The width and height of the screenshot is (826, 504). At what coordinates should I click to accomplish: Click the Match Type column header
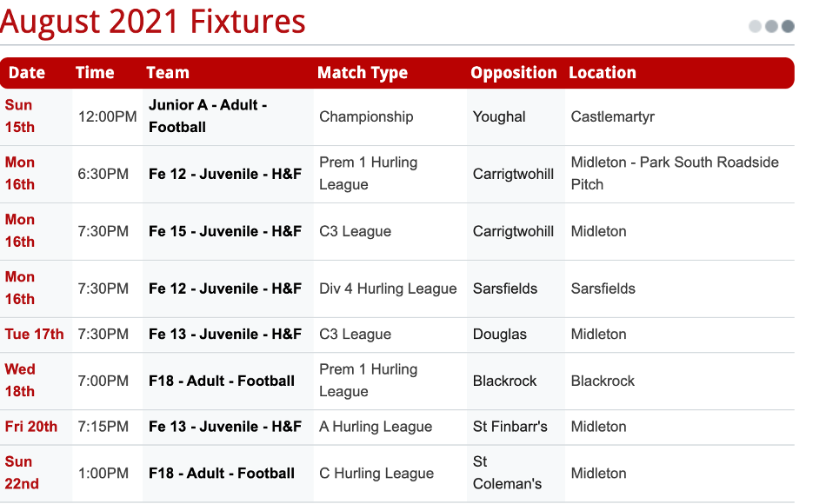pos(363,73)
